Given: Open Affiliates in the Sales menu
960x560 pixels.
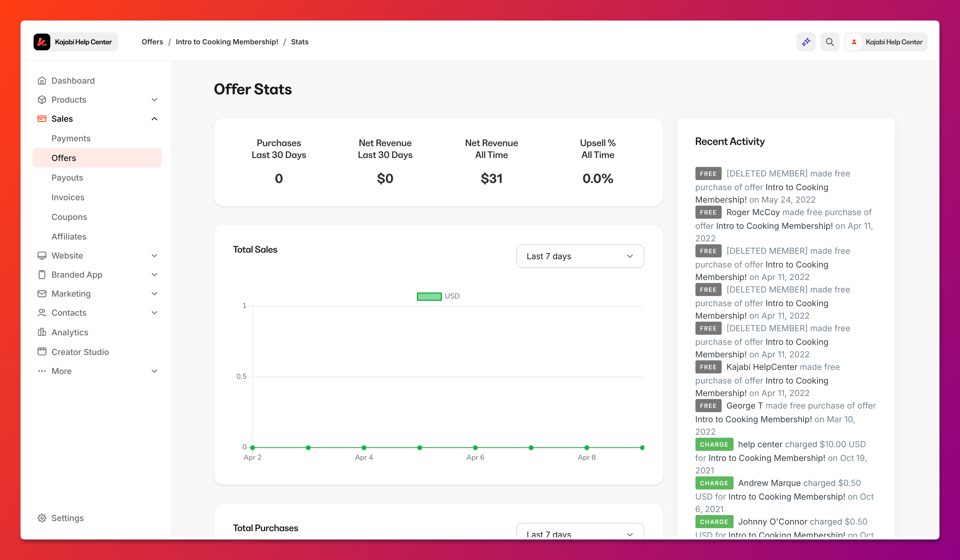Looking at the screenshot, I should pos(68,237).
